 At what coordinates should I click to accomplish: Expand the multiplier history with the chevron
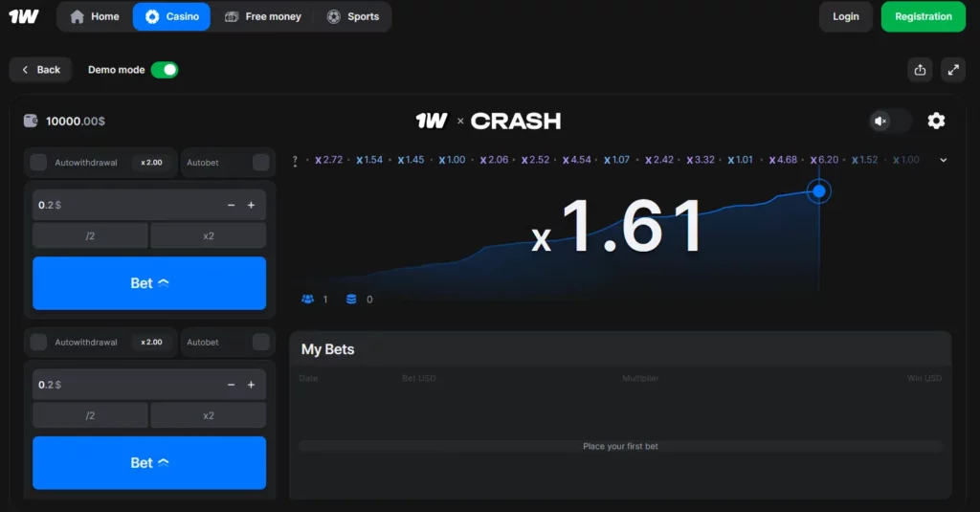pyautogui.click(x=943, y=160)
